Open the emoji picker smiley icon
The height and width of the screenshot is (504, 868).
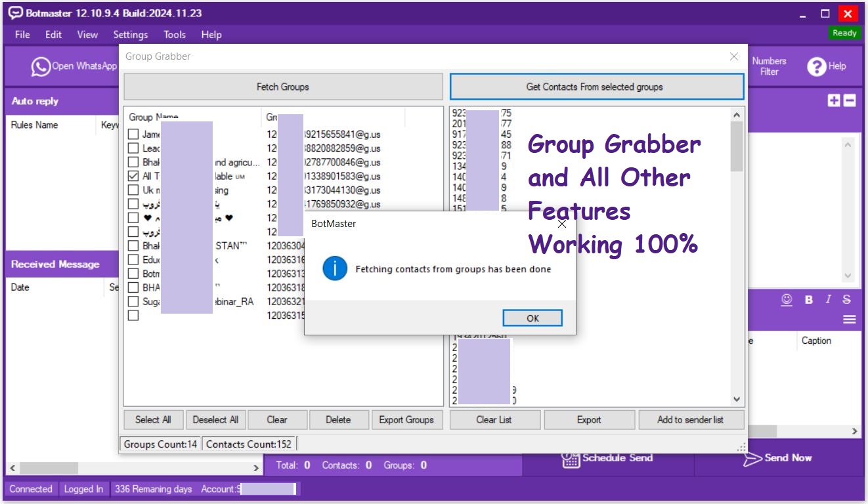click(x=786, y=299)
